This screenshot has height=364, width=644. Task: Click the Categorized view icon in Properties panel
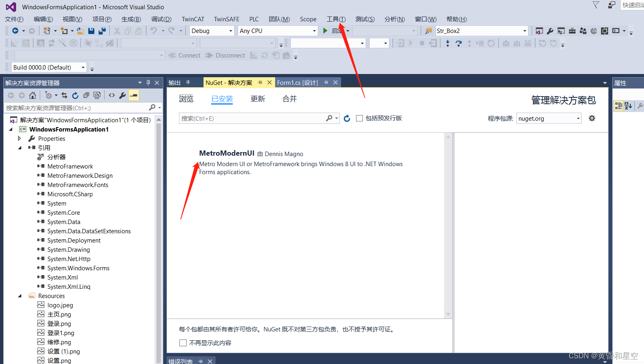pyautogui.click(x=619, y=106)
